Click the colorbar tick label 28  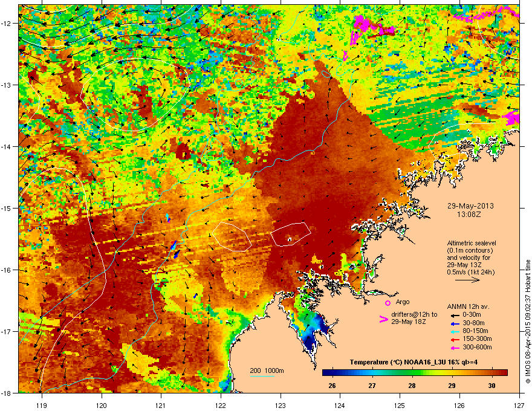(412, 386)
